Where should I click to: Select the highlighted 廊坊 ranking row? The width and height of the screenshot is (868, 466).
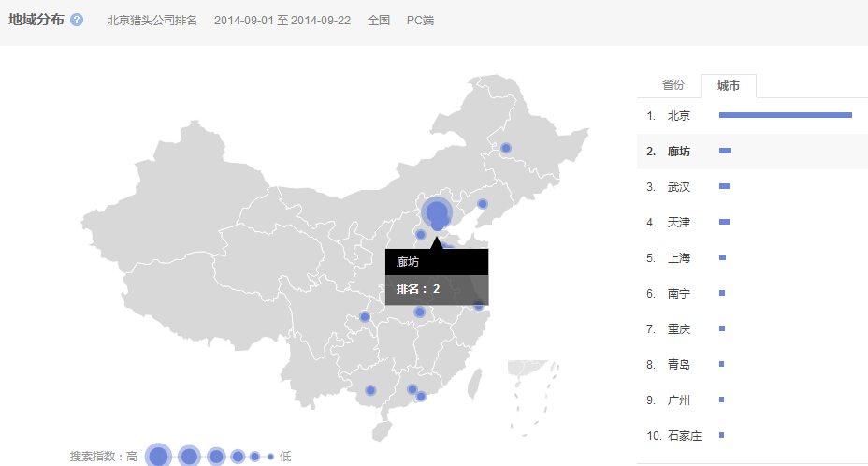679,152
